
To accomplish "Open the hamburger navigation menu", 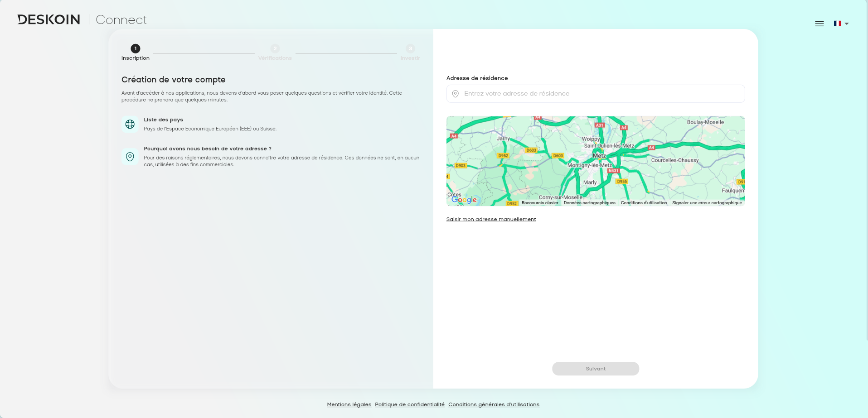I will [820, 24].
